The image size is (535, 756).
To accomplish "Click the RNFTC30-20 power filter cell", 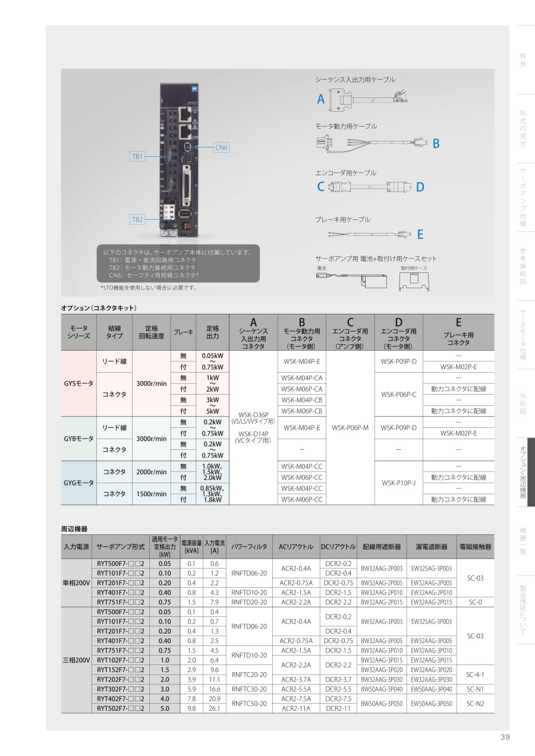I will pyautogui.click(x=248, y=689).
